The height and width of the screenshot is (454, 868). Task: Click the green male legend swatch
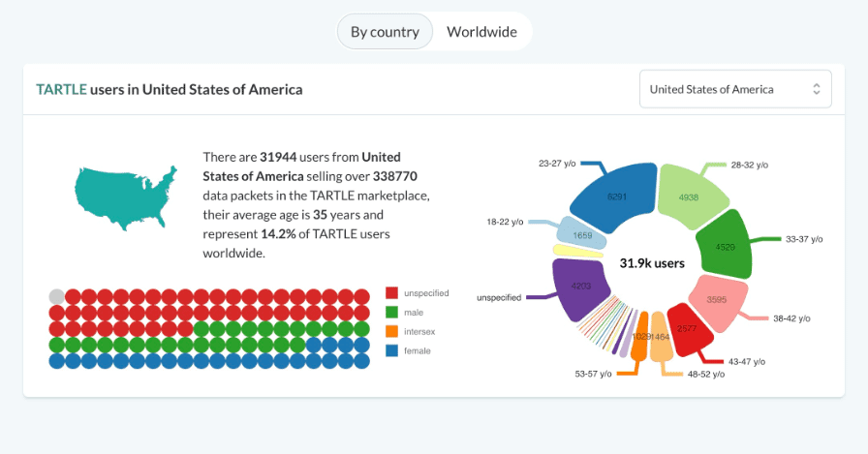(x=392, y=313)
